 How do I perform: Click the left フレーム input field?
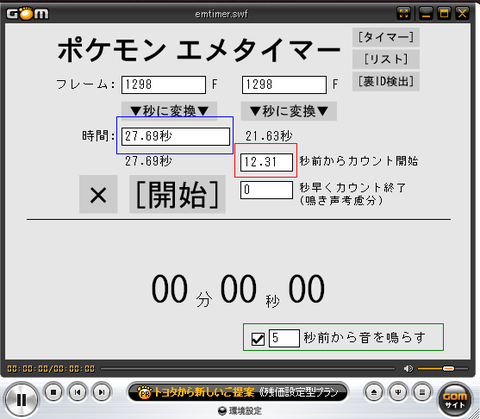pos(163,85)
